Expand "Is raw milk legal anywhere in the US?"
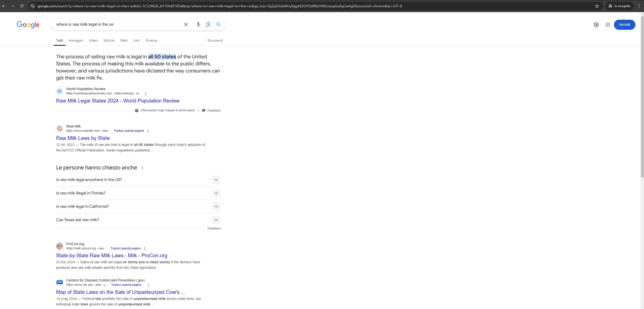The image size is (644, 309). click(x=216, y=180)
